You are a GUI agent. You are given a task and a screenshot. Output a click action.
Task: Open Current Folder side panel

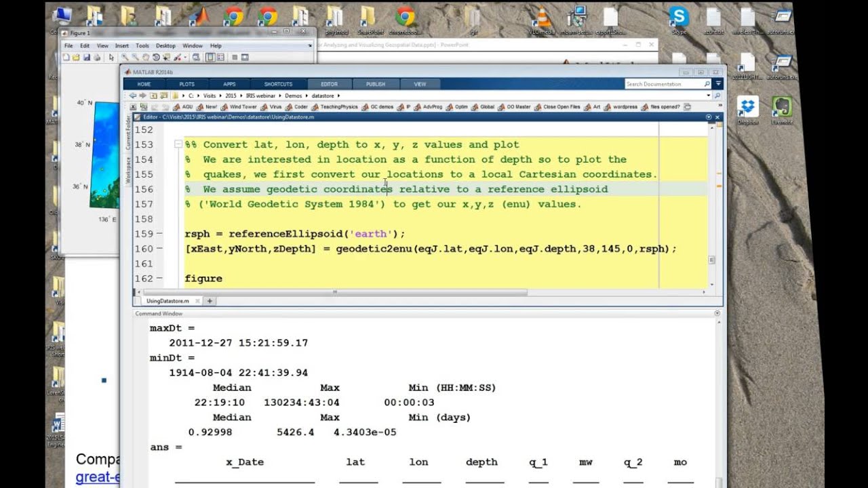[x=128, y=132]
